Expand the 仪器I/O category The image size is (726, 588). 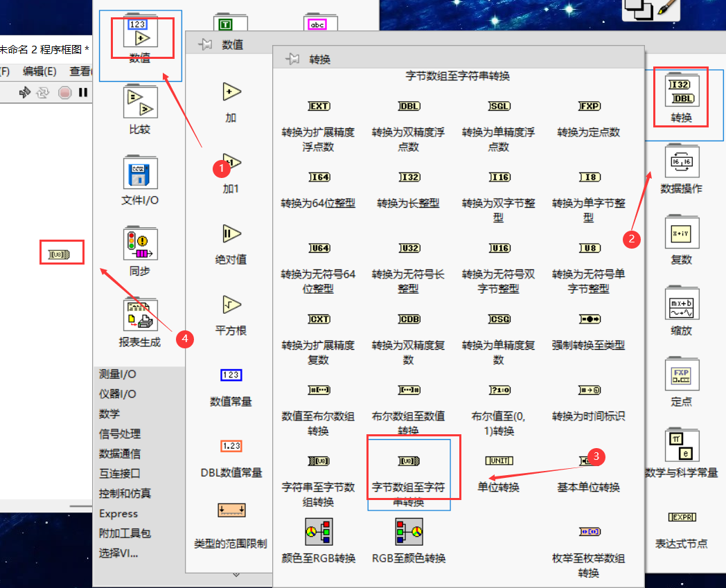(117, 394)
